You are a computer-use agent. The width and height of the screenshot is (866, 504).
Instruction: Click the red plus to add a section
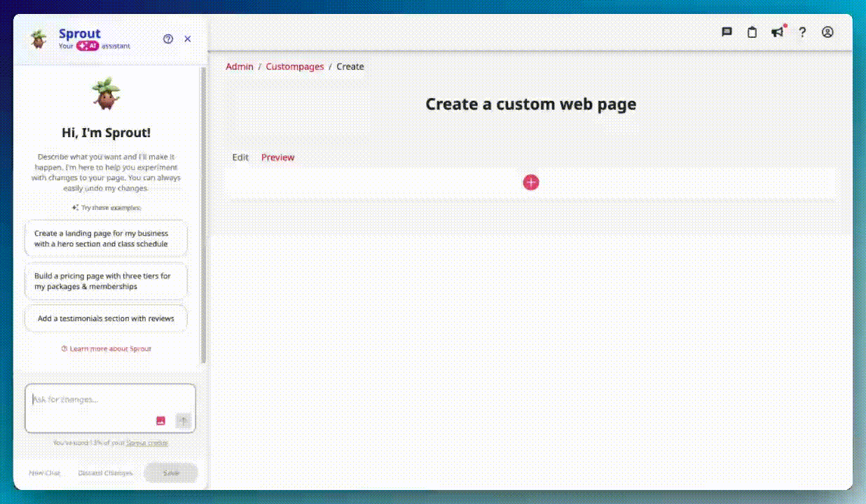click(x=530, y=182)
